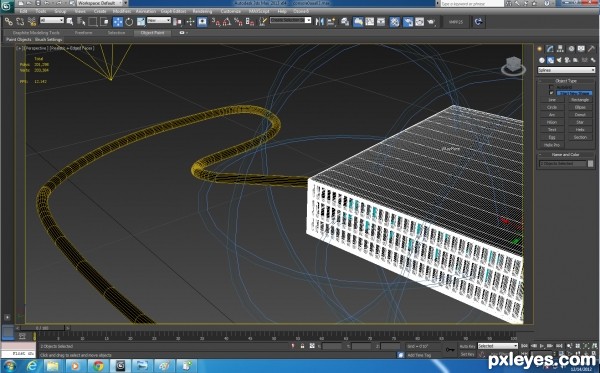Click the Line spline button

tap(552, 100)
